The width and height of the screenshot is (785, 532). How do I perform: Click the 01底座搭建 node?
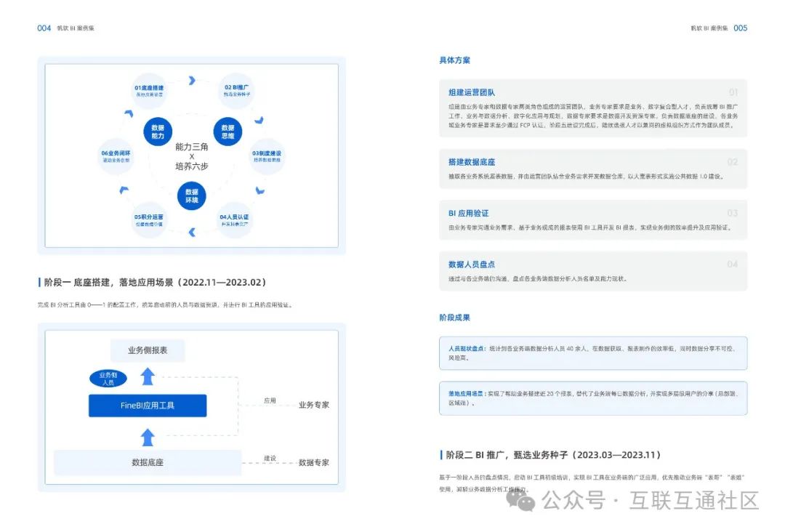(149, 91)
